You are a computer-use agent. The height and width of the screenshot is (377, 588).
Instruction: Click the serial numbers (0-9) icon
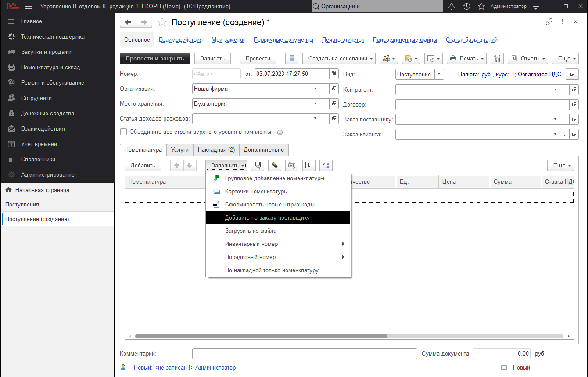[x=291, y=165]
